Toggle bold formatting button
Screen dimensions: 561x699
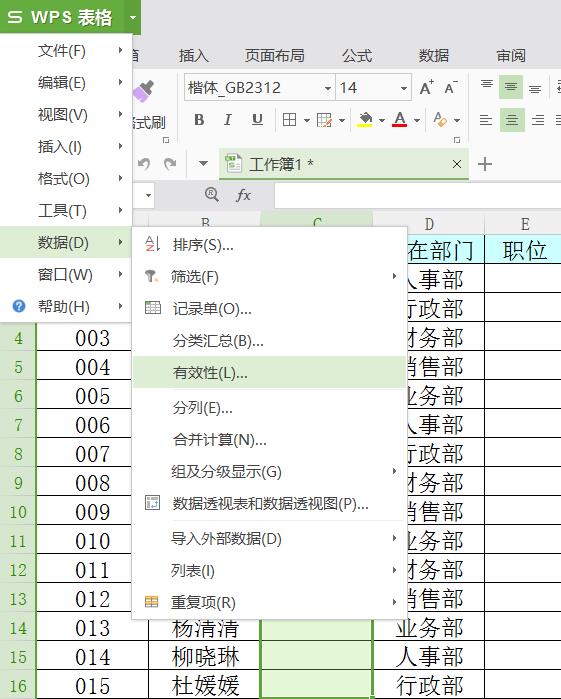[x=199, y=120]
